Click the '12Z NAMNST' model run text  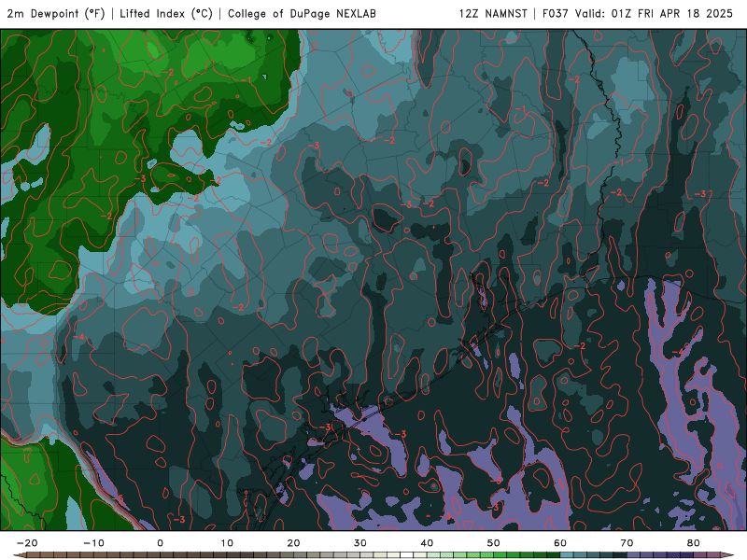coord(493,14)
